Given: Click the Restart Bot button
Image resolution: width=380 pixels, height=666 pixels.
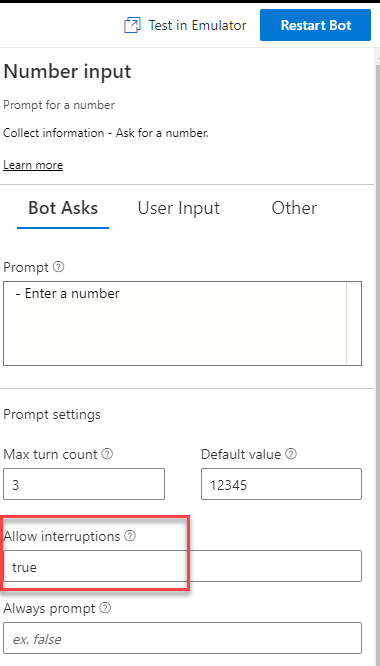Looking at the screenshot, I should [x=315, y=25].
